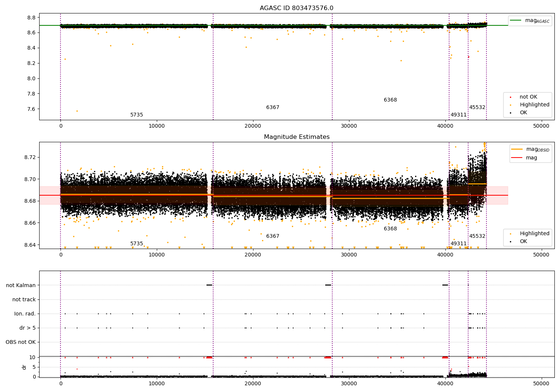Click the red dot marker beside 'not OK'

[510, 97]
